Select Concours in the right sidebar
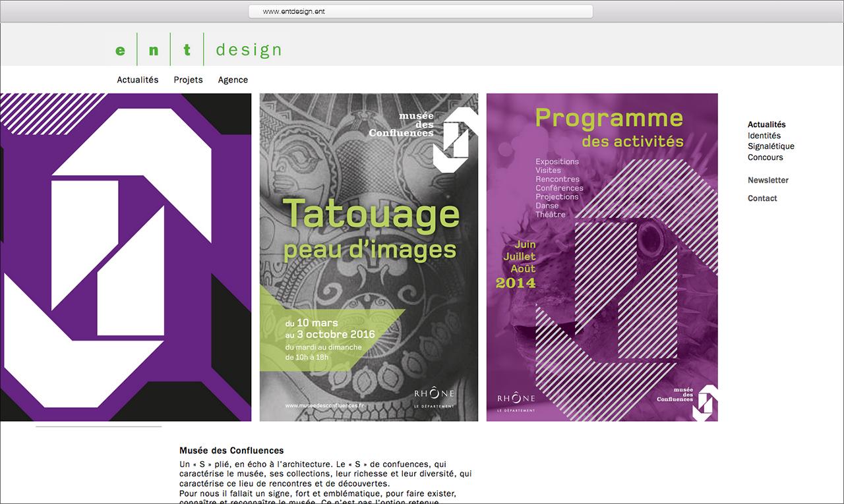Image resolution: width=844 pixels, height=504 pixels. [x=765, y=157]
